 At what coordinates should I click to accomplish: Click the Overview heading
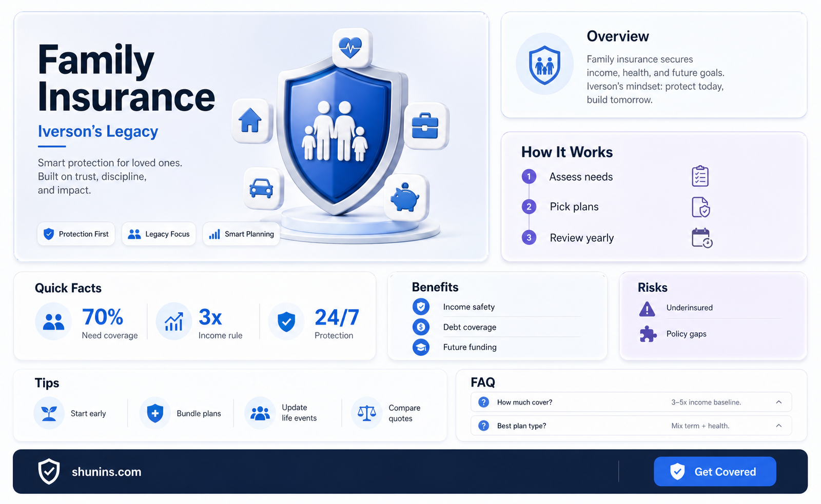[x=618, y=36]
